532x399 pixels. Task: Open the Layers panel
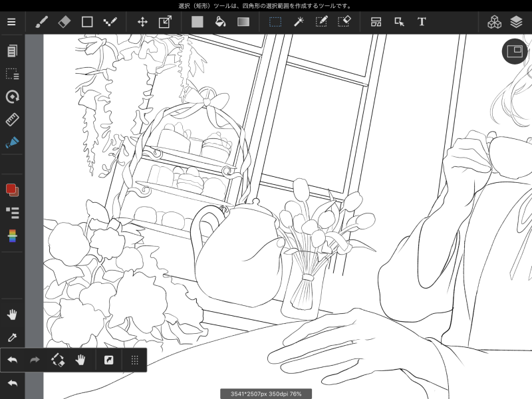point(516,22)
